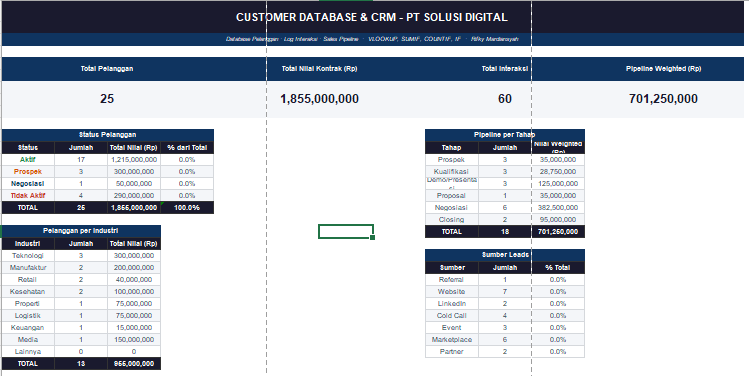Click the large KPI value 60
Image resolution: width=749 pixels, height=376 pixels.
[505, 99]
